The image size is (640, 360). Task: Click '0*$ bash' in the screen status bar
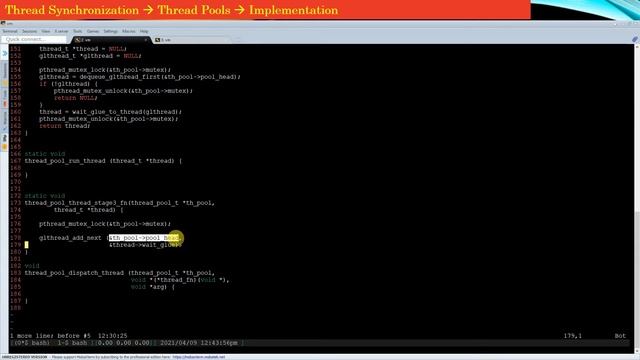[32, 343]
